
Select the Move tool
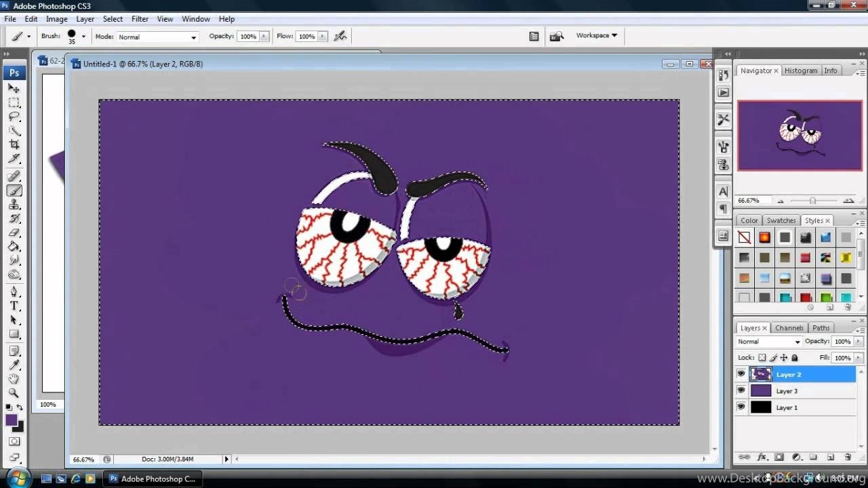pyautogui.click(x=14, y=88)
